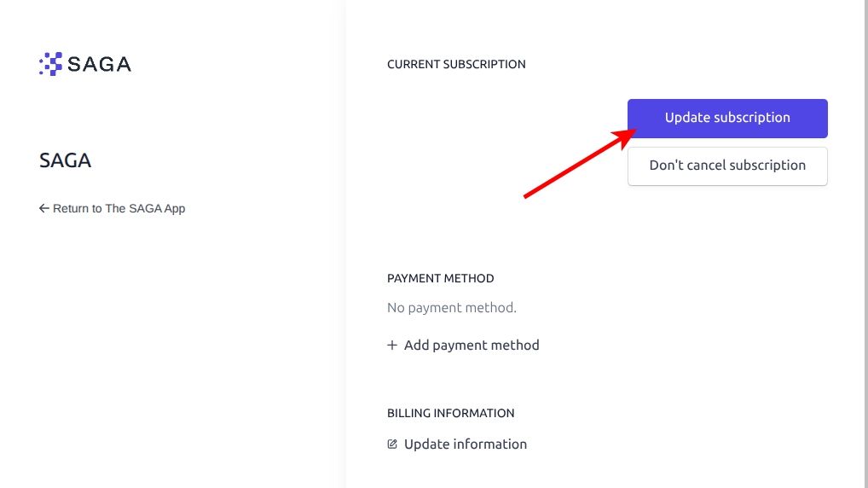868x488 pixels.
Task: Click the left arrow icon before Return
Action: [x=44, y=208]
